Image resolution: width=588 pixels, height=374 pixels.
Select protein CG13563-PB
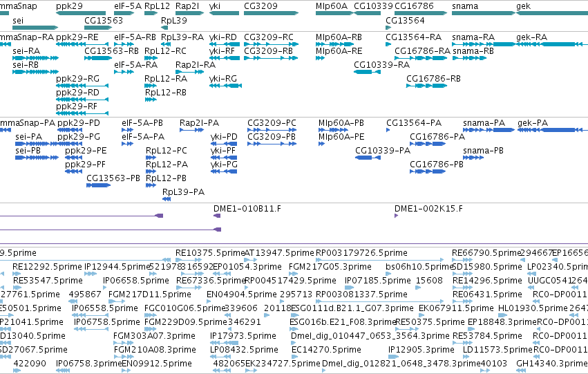[x=113, y=178]
